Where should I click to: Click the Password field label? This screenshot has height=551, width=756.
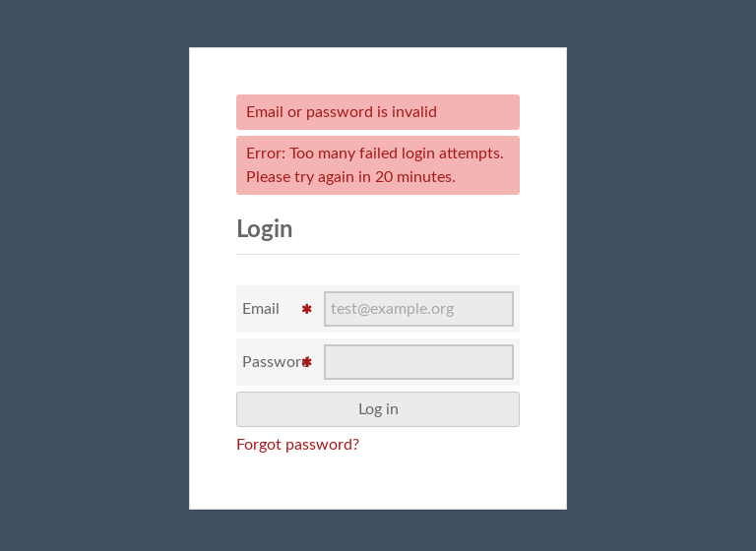coord(273,361)
